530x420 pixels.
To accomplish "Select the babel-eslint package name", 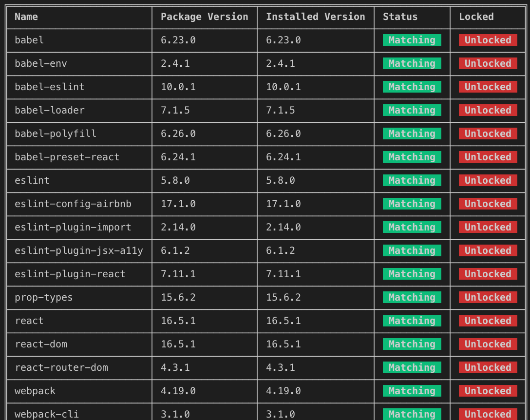I will click(x=50, y=87).
